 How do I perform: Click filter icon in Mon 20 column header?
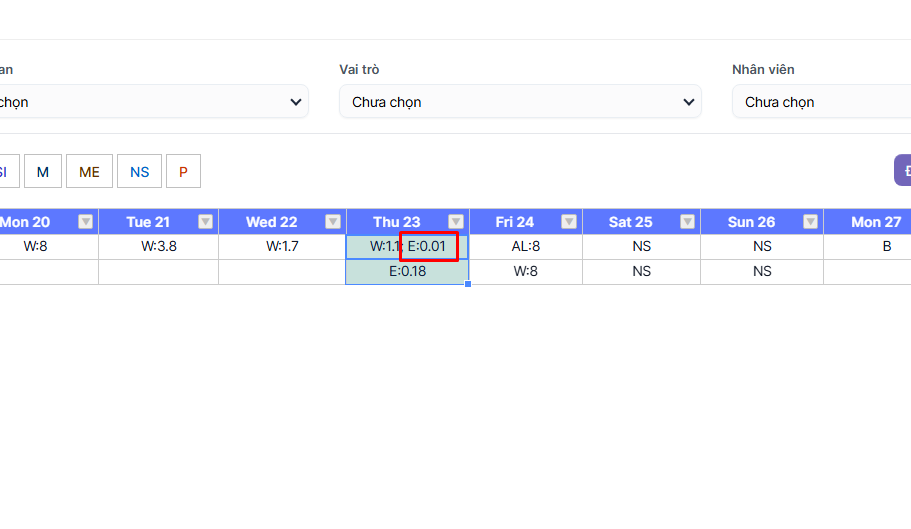tap(85, 222)
